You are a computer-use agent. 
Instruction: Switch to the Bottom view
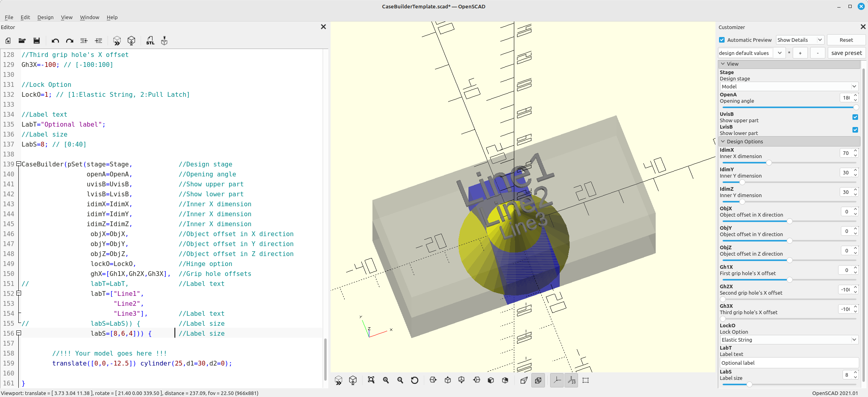tap(462, 380)
